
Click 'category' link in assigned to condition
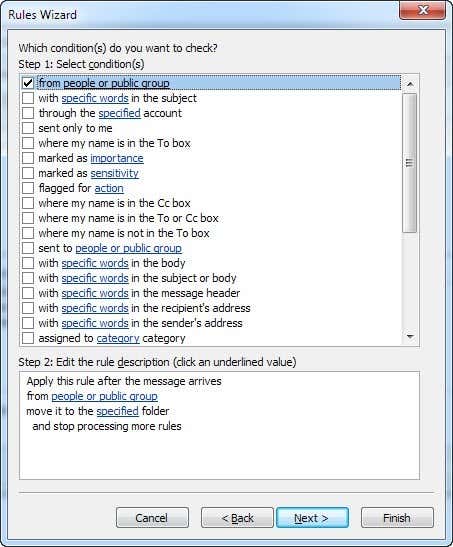pos(118,338)
